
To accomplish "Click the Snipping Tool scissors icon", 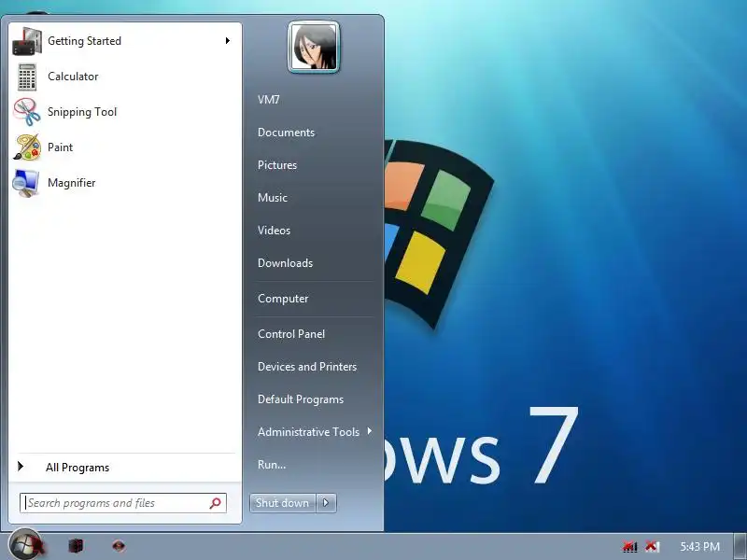I will (x=27, y=112).
